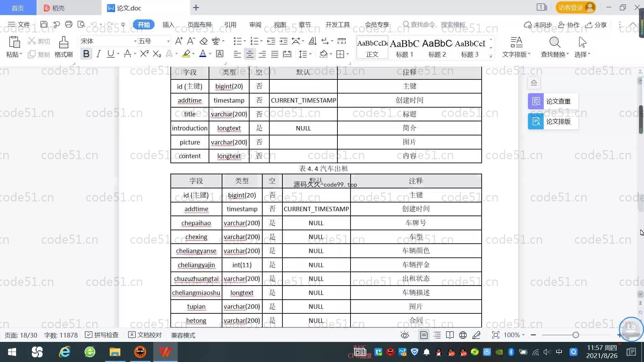The width and height of the screenshot is (644, 362).
Task: Toggle underline formatting
Action: tap(110, 54)
